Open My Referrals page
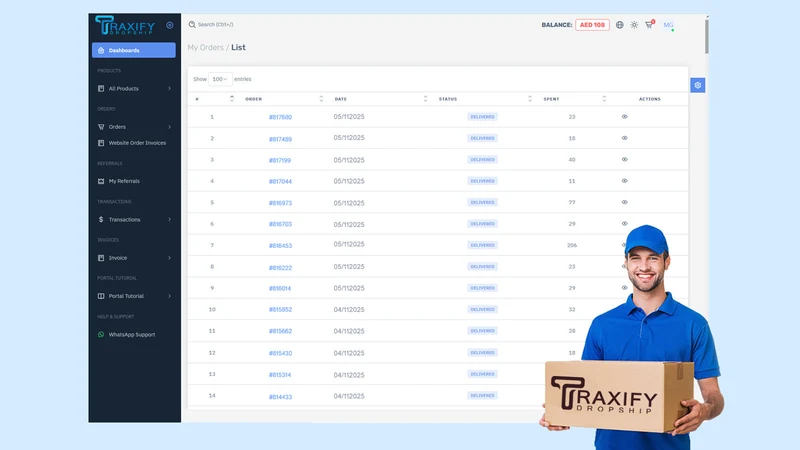The height and width of the screenshot is (450, 800). [124, 181]
